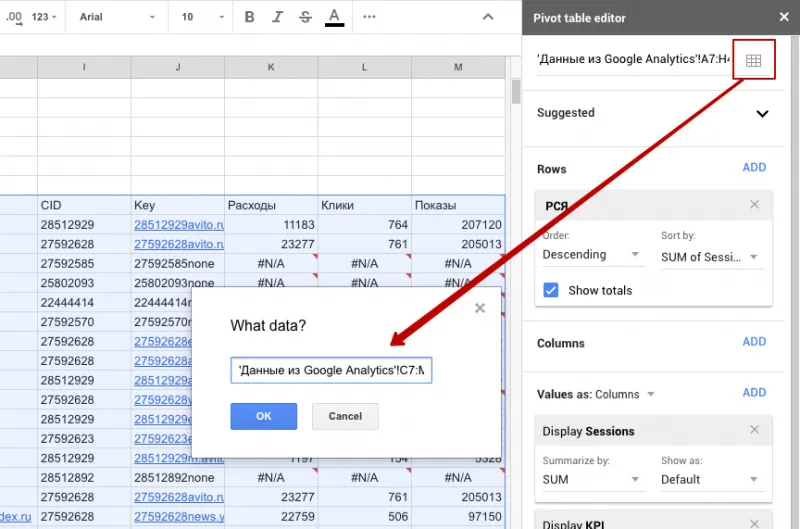This screenshot has height=529, width=800.
Task: Select column L header
Action: (x=364, y=67)
